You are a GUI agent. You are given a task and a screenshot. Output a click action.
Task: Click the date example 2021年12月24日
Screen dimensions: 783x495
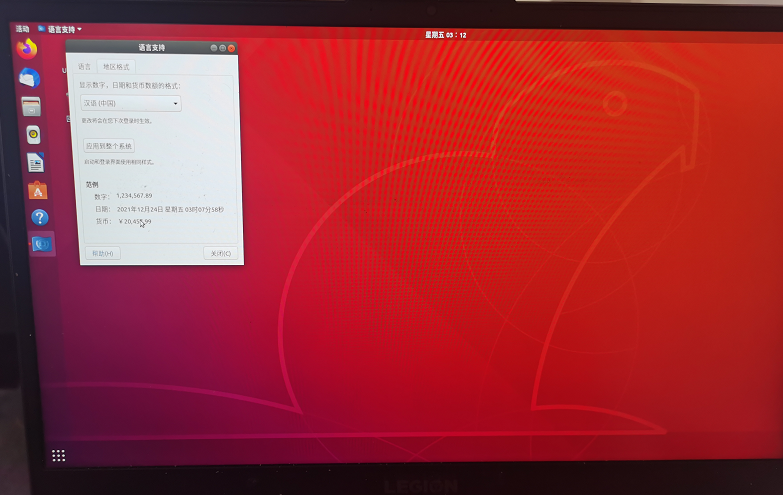(x=141, y=209)
